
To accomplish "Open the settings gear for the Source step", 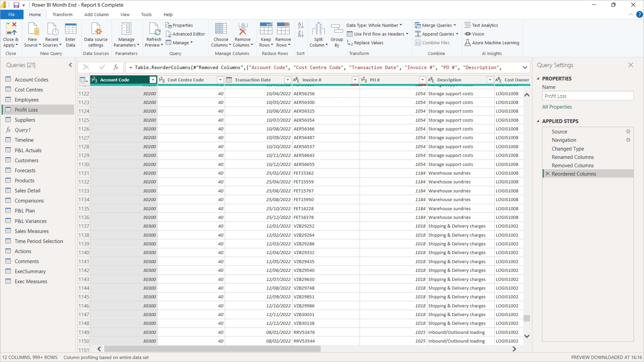I will click(628, 131).
